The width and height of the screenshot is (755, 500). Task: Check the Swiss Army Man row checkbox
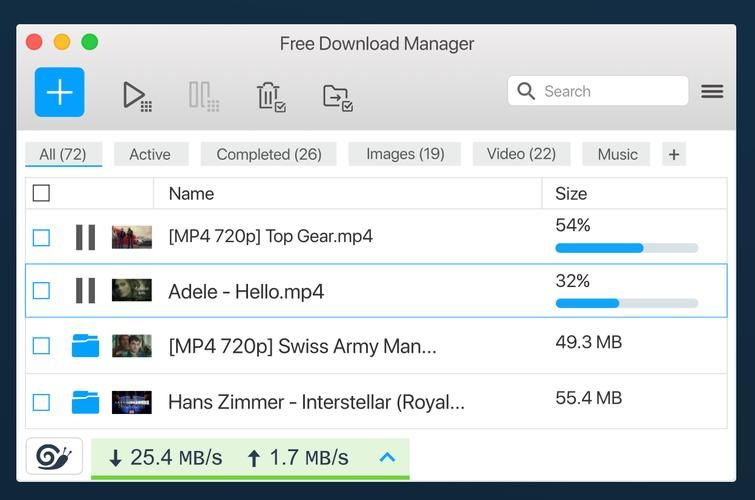click(41, 346)
